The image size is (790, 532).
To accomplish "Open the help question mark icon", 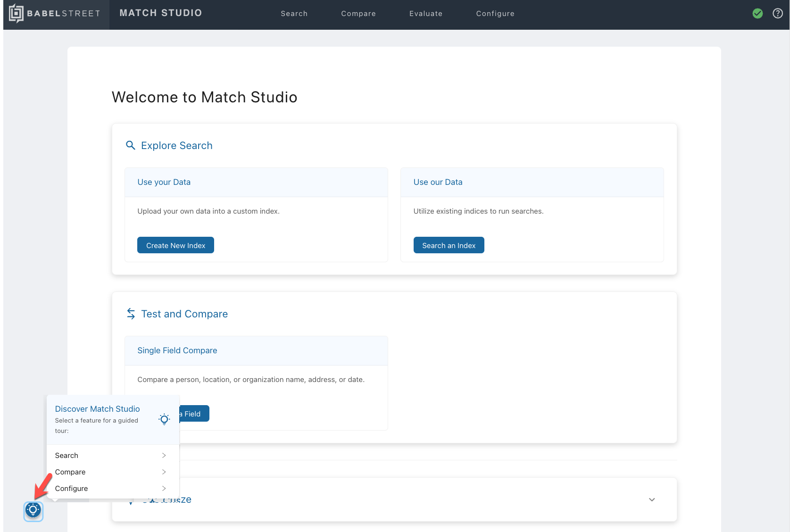I will 778,14.
